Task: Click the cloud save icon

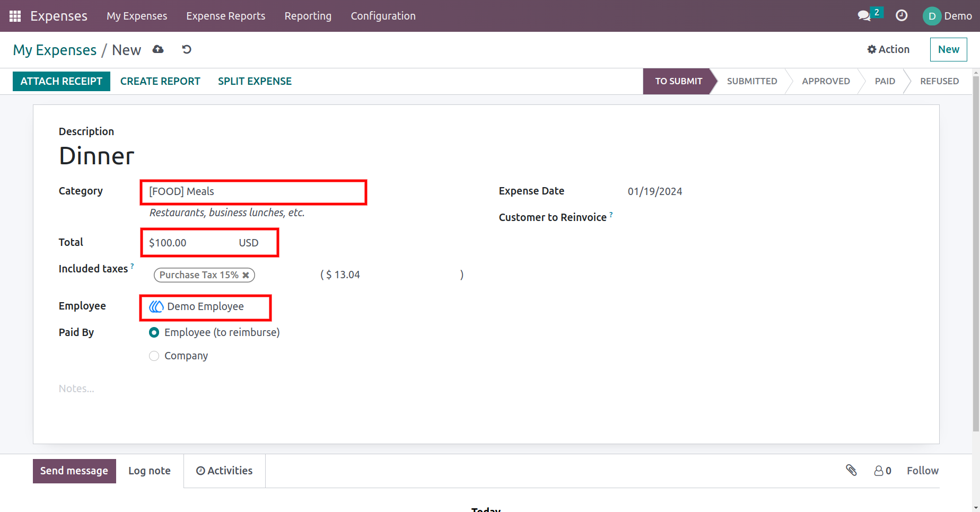Action: (x=158, y=49)
